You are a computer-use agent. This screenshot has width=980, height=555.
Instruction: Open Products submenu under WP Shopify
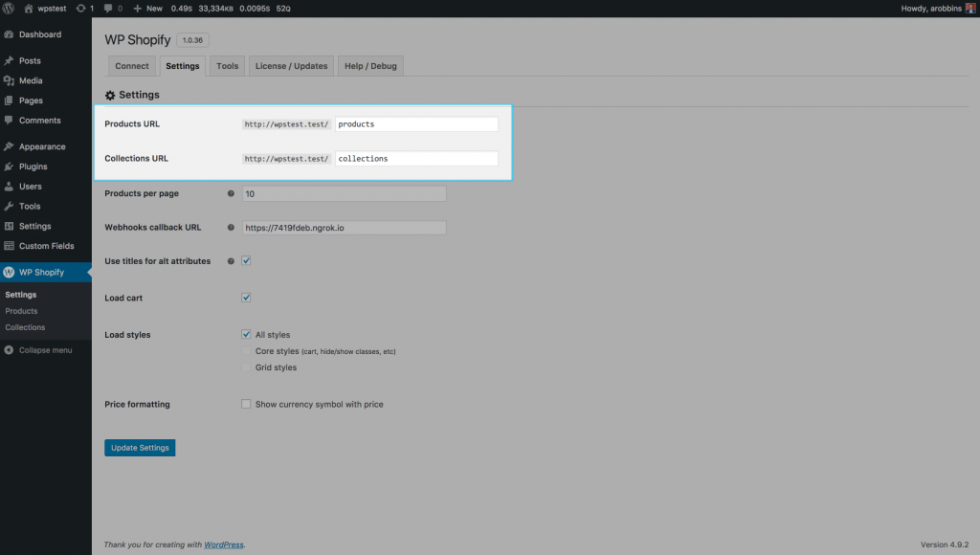(x=21, y=311)
